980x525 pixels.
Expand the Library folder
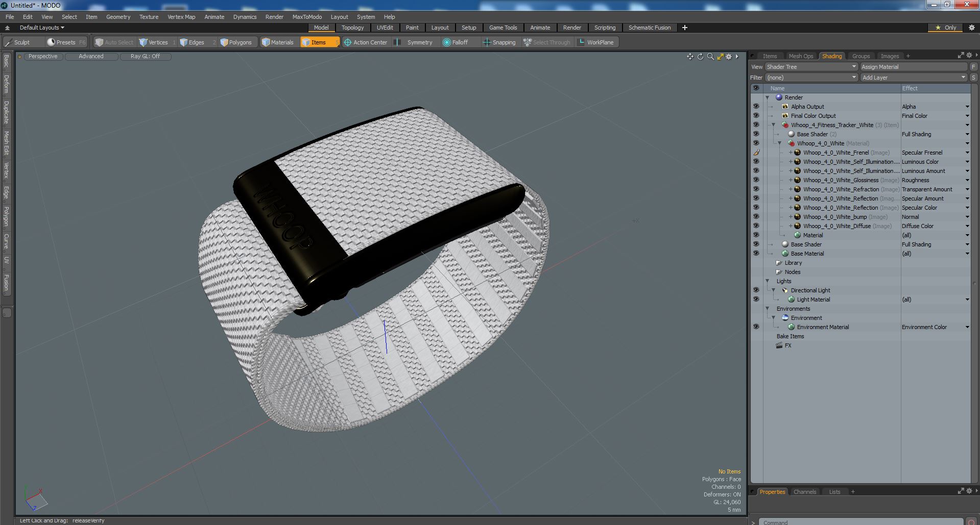coord(778,263)
